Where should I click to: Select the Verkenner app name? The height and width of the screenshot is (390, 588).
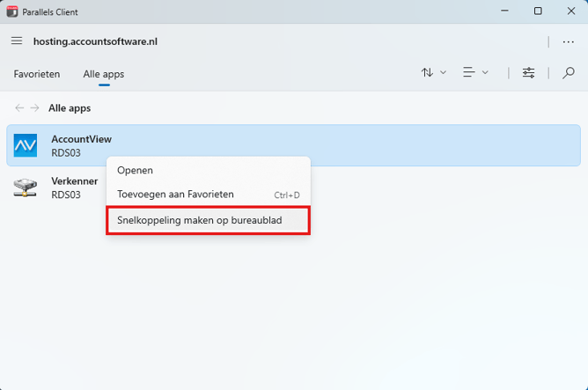click(75, 181)
